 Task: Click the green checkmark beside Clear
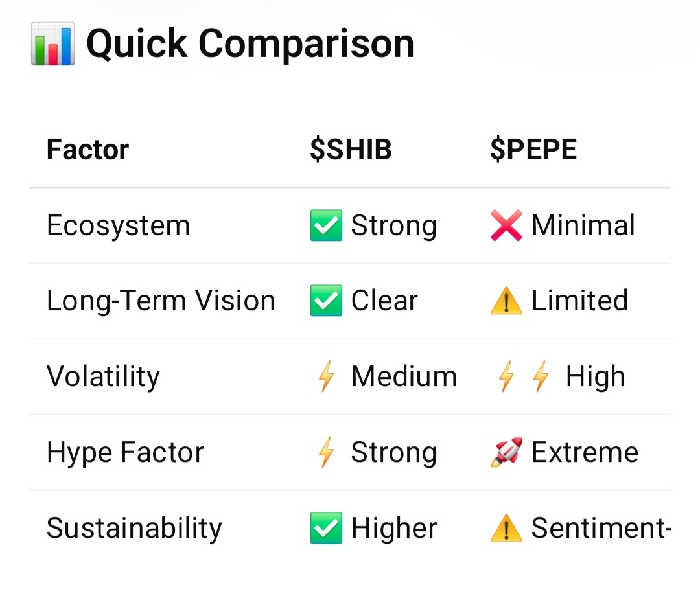pyautogui.click(x=326, y=301)
